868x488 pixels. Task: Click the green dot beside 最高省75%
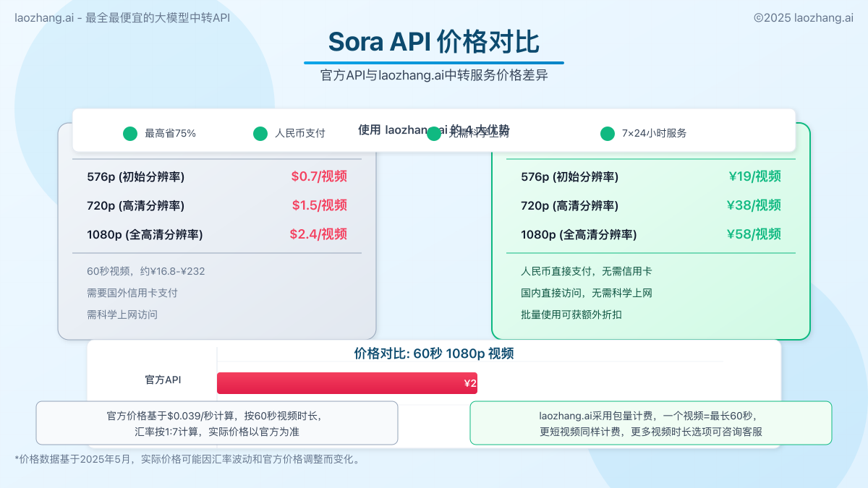click(x=130, y=134)
